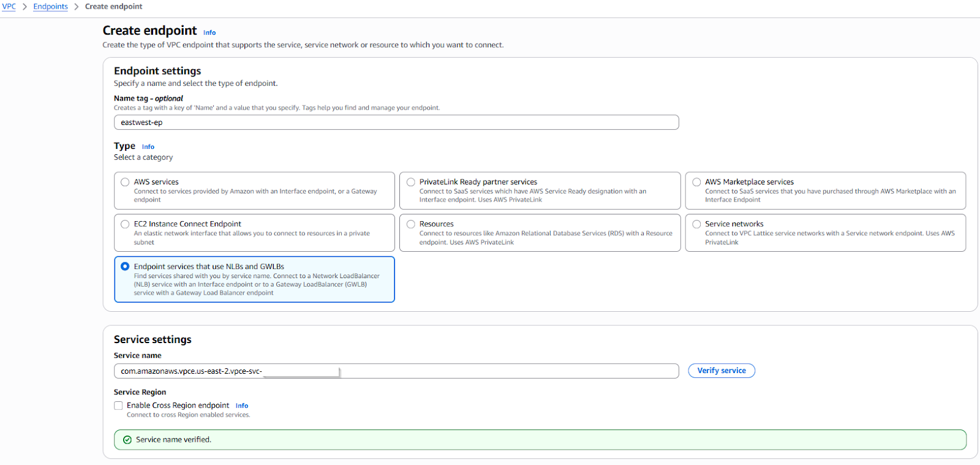Screen dimensions: 980x465
Task: Click the breadcrumb chevron after Endpoints
Action: click(77, 7)
